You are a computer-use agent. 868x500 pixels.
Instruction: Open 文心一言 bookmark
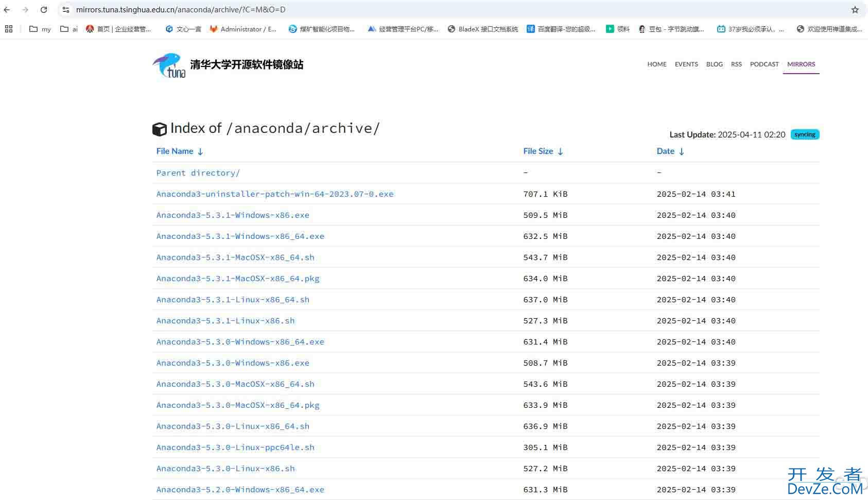(183, 29)
